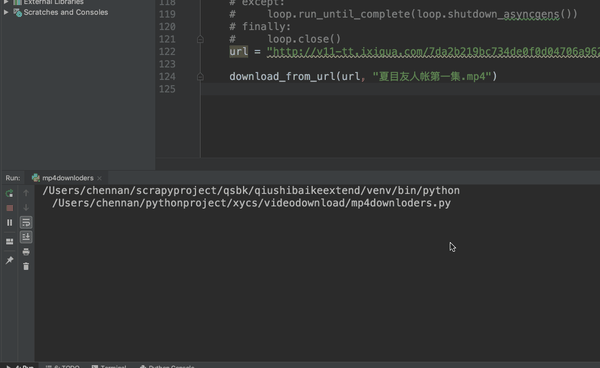The height and width of the screenshot is (368, 600).
Task: Click the Restore Layout icon in Run panel
Action: (10, 241)
